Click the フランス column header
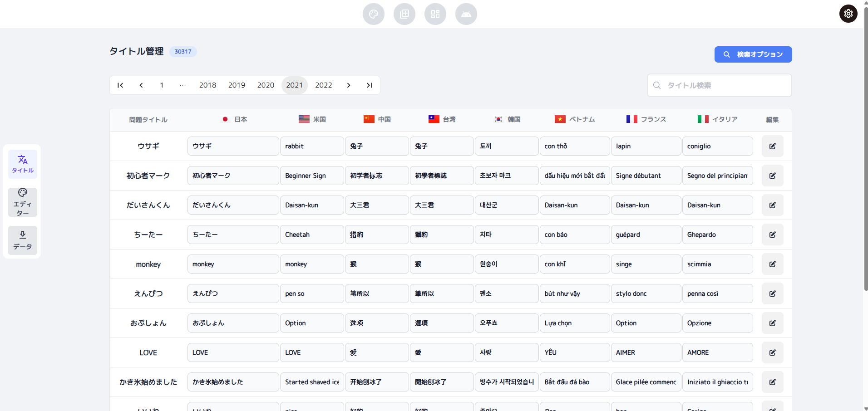This screenshot has width=868, height=411. [646, 119]
